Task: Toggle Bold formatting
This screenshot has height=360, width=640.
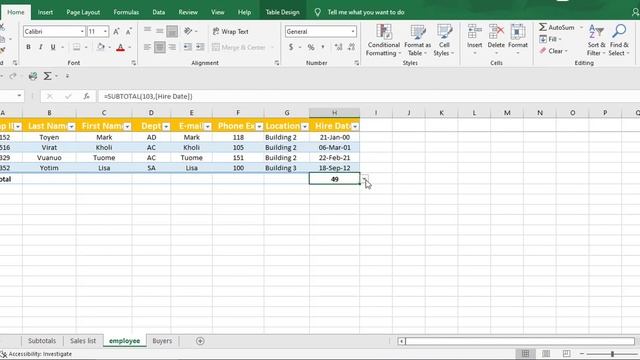Action: [28, 47]
